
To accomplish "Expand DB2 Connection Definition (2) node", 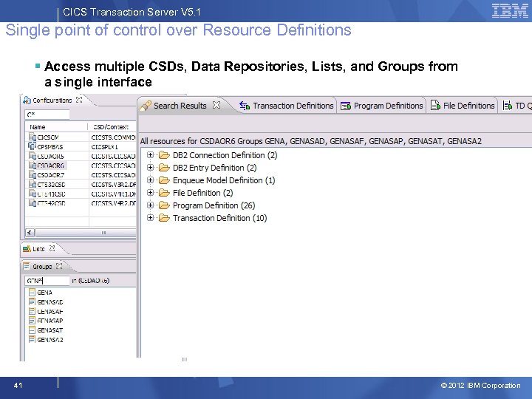I will 150,155.
